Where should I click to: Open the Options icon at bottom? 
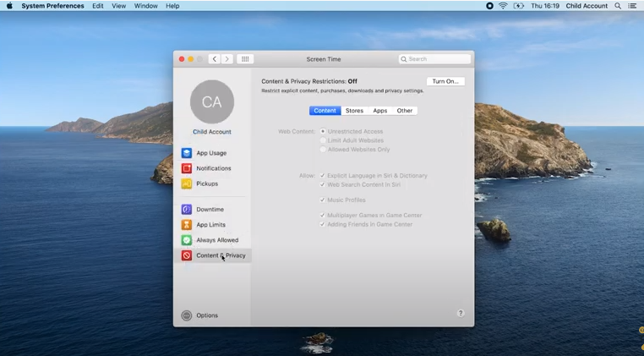point(187,315)
